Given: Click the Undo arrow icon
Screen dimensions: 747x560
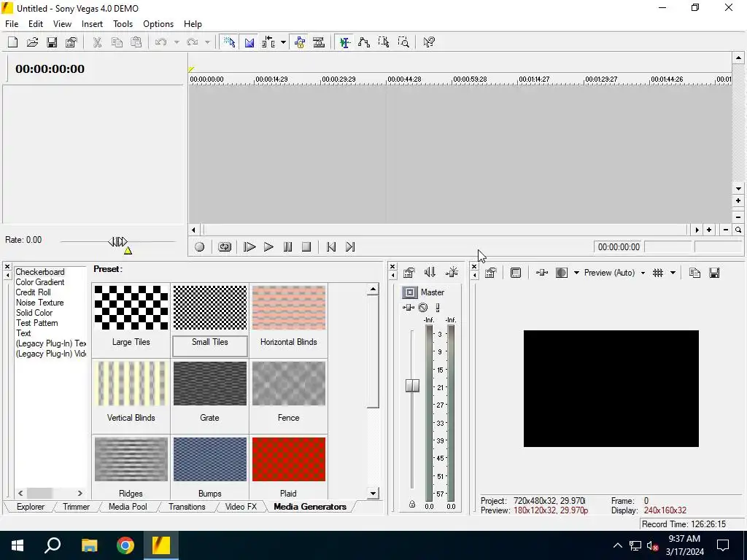Looking at the screenshot, I should pos(161,42).
